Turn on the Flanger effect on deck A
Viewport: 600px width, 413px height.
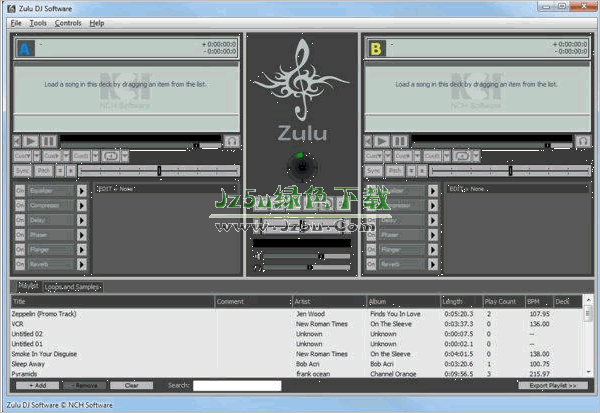pos(20,250)
